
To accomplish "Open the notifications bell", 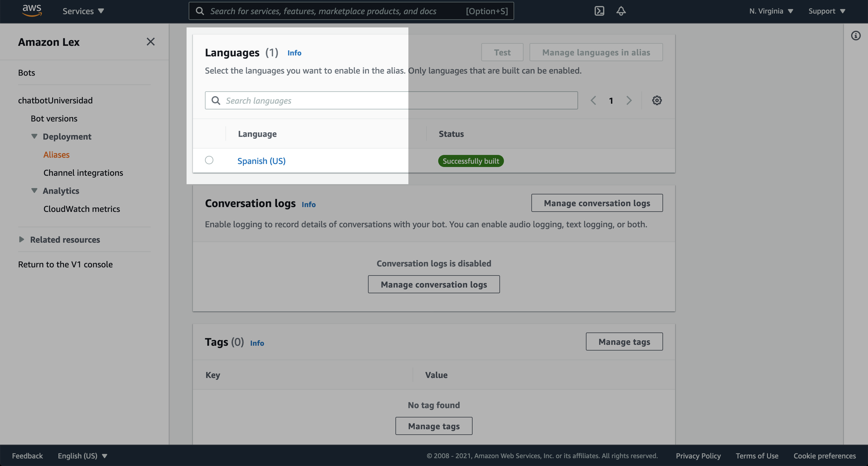I will pyautogui.click(x=621, y=11).
